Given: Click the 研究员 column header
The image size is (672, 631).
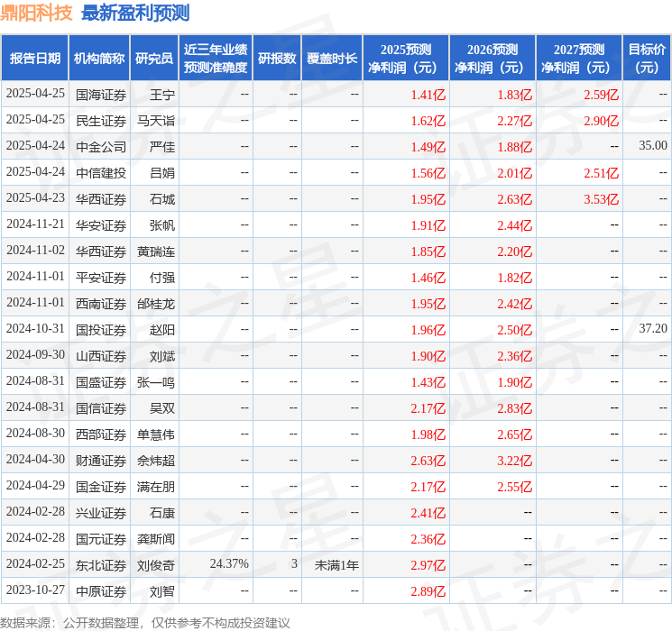Looking at the screenshot, I should point(154,59).
